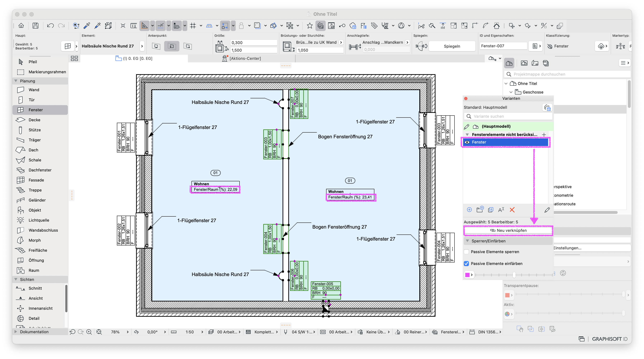644x359 pixels.
Task: Collapse Fensterelemente nicht berücksi... group
Action: (x=467, y=134)
